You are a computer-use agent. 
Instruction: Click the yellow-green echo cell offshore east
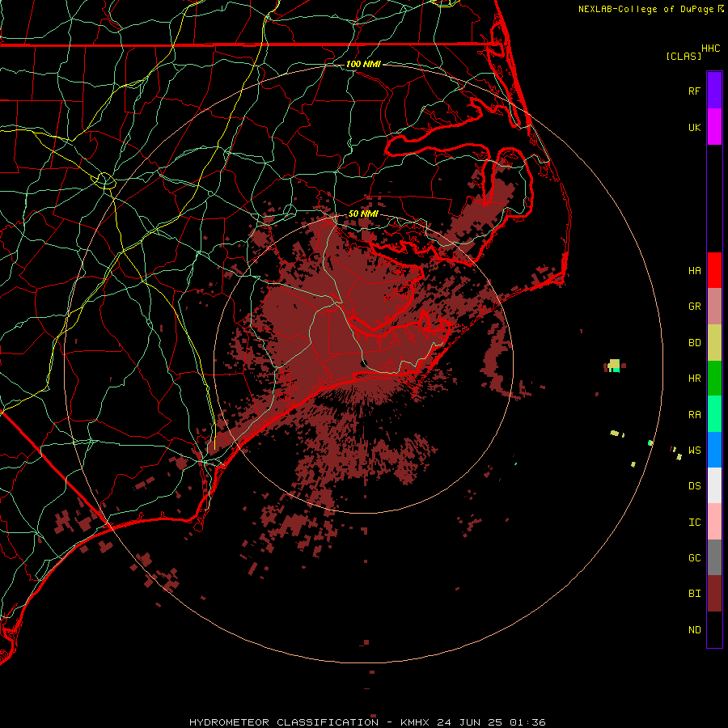point(614,365)
